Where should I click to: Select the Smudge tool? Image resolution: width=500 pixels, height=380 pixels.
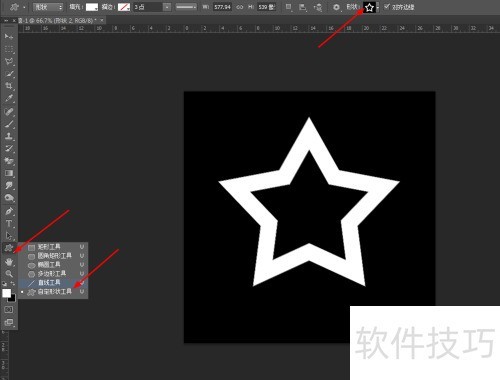coord(9,186)
